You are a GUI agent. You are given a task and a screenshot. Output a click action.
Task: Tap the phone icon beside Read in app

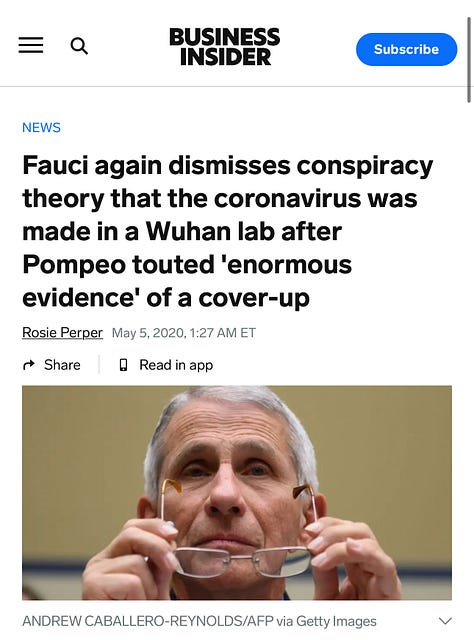coord(123,364)
